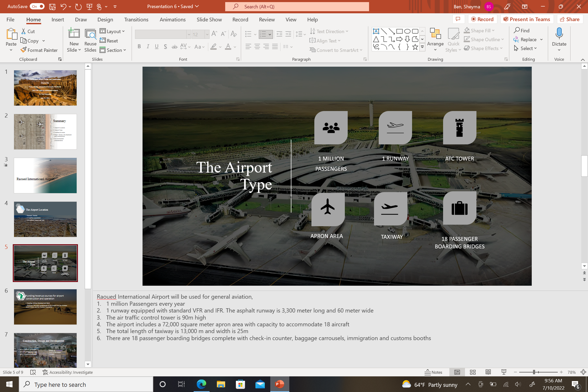Image resolution: width=588 pixels, height=392 pixels.
Task: Toggle center text alignment
Action: point(257,47)
